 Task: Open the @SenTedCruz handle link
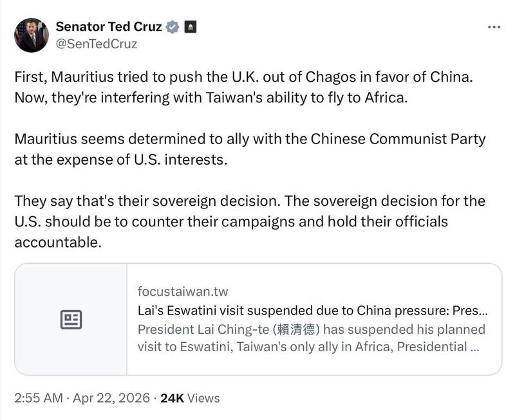click(x=96, y=44)
